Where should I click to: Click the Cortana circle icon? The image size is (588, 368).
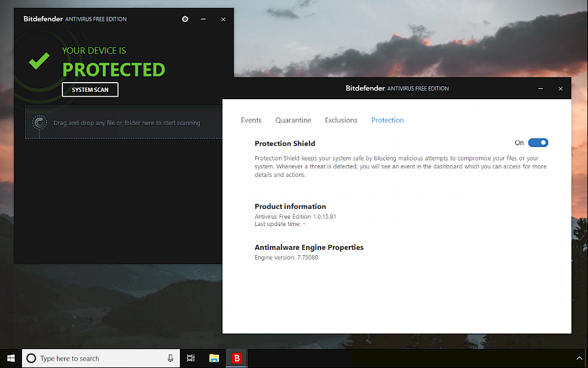31,358
